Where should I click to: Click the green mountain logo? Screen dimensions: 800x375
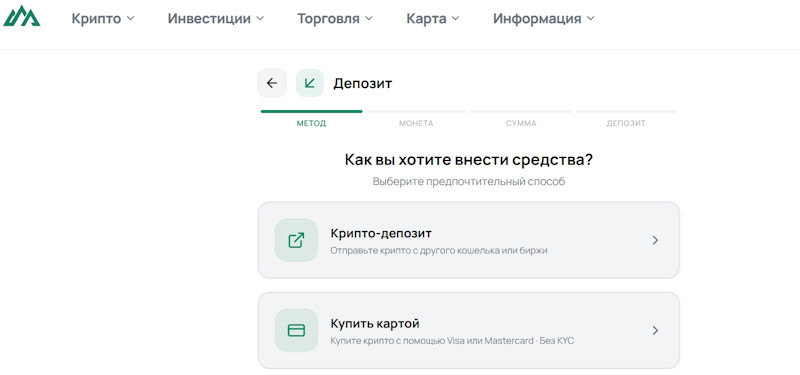pyautogui.click(x=21, y=16)
